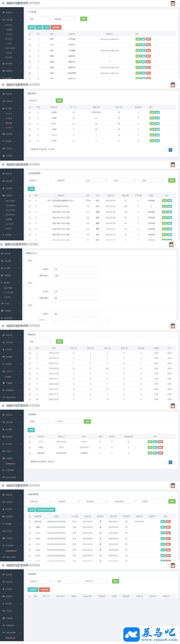
Task: Click page 1 pagination button in 等级管理
Action: pyautogui.click(x=171, y=150)
